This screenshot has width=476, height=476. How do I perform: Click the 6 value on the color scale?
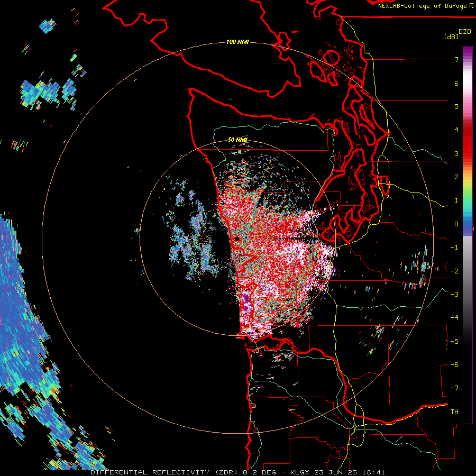456,83
